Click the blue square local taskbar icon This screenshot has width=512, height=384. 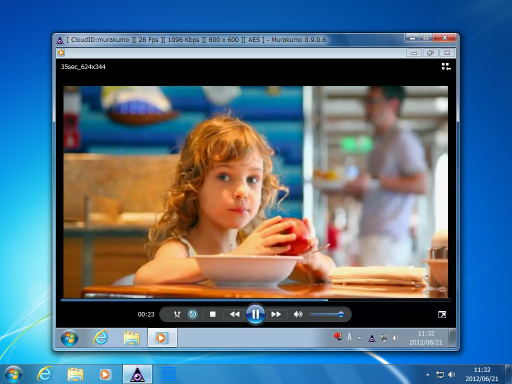168,374
